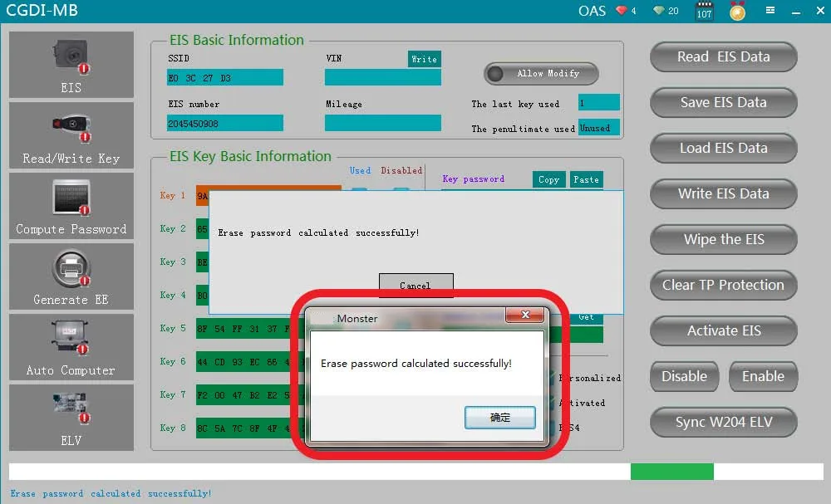831x504 pixels.
Task: Open the Read/Write Key module
Action: click(71, 135)
